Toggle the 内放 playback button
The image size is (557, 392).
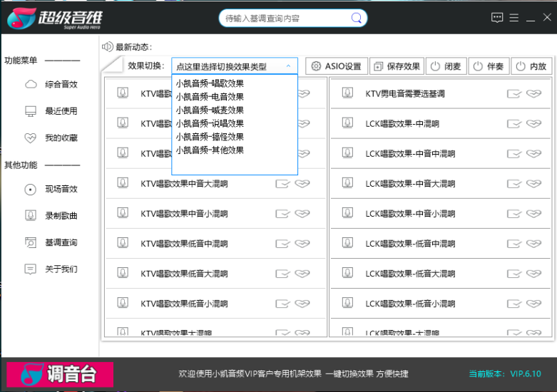(x=531, y=66)
